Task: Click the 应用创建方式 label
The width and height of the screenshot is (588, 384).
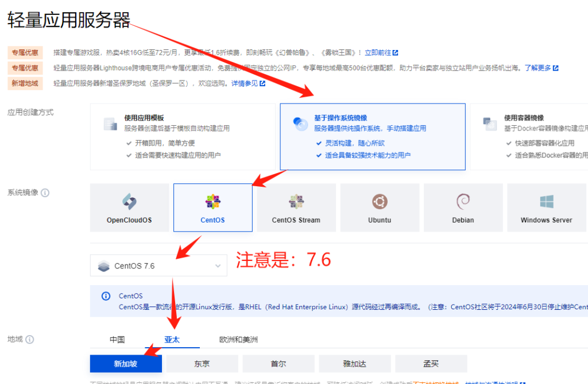Action: point(30,112)
